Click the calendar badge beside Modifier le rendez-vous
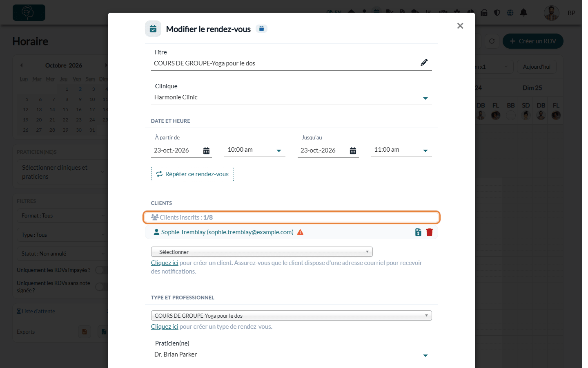The width and height of the screenshot is (588, 368). coord(261,29)
